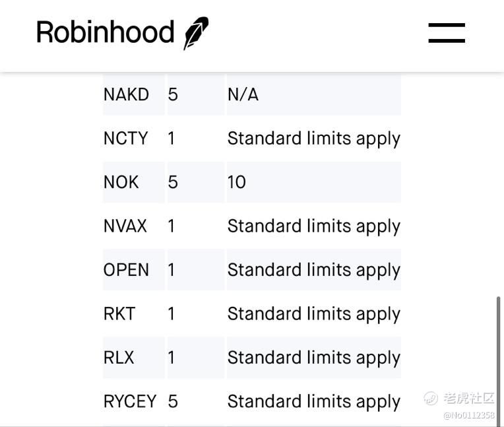
Task: Click the NAKD share limit 5
Action: 173,94
